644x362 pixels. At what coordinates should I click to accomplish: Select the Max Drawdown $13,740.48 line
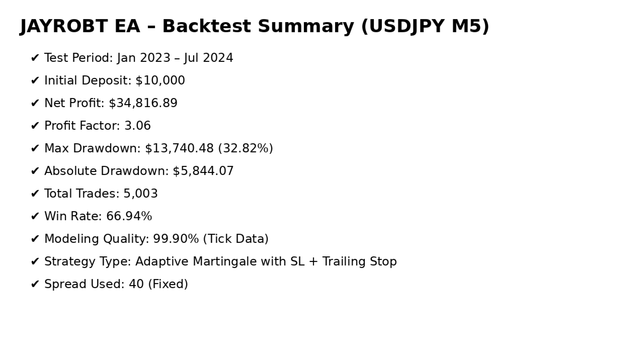[158, 149]
